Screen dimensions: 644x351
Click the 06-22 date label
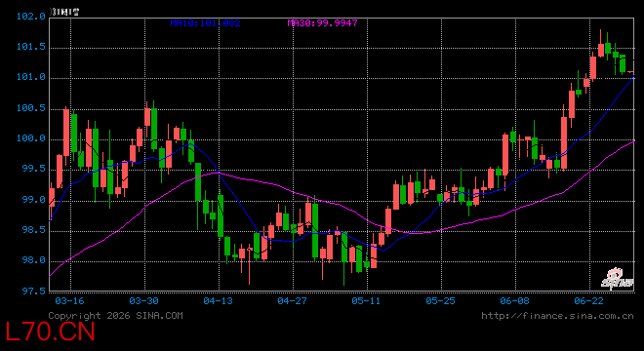coord(589,301)
